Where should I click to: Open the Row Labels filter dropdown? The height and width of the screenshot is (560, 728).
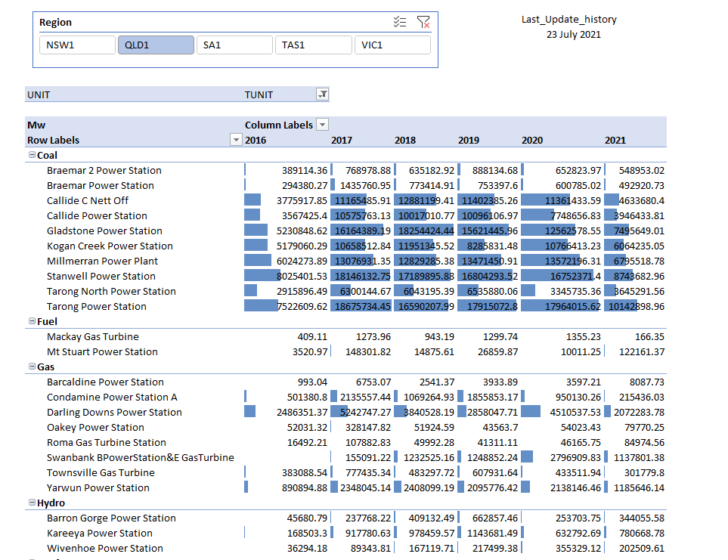coord(236,140)
